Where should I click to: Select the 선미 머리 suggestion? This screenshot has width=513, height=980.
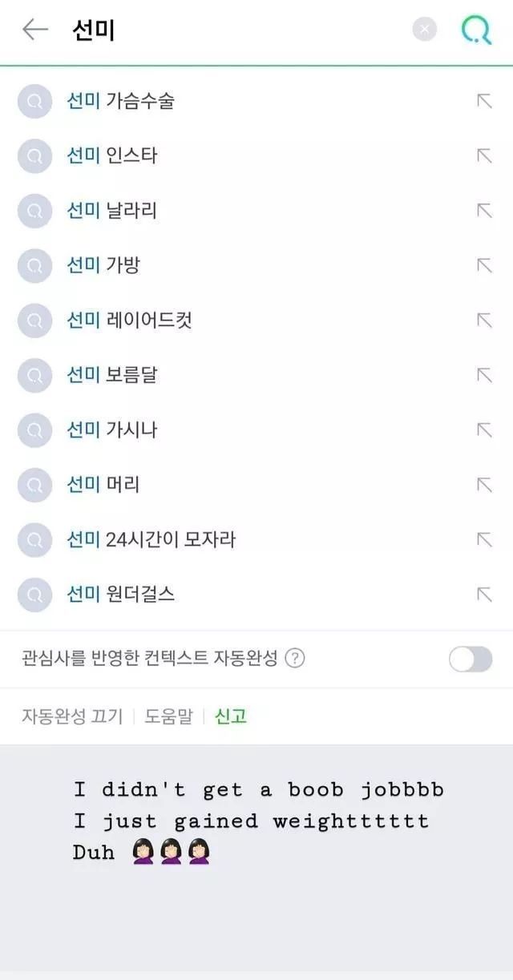[103, 484]
